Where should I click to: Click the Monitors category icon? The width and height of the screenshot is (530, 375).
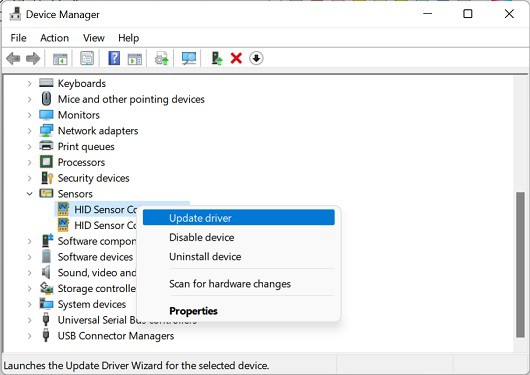[46, 115]
